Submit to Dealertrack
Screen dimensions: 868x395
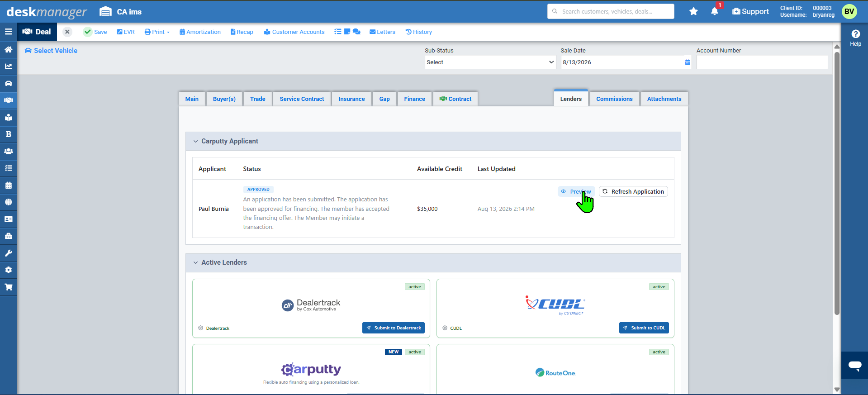point(394,328)
